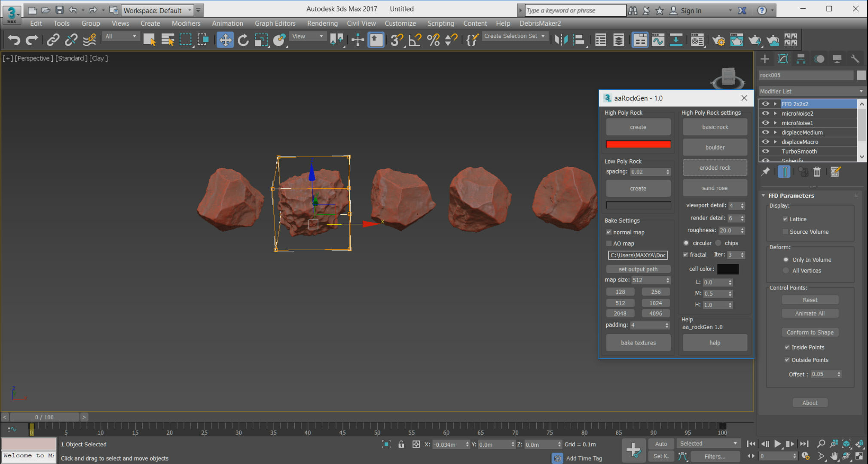The image size is (868, 464).
Task: Open Rendered Frame Window
Action: tap(737, 40)
